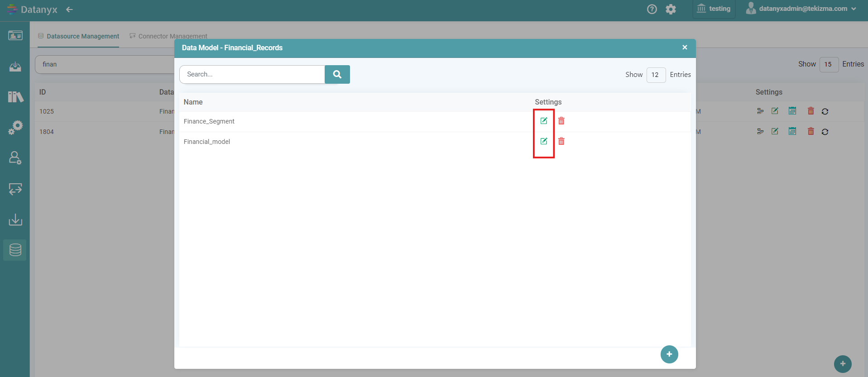Delete the Financial_model entry
Viewport: 868px width, 377px height.
click(561, 141)
